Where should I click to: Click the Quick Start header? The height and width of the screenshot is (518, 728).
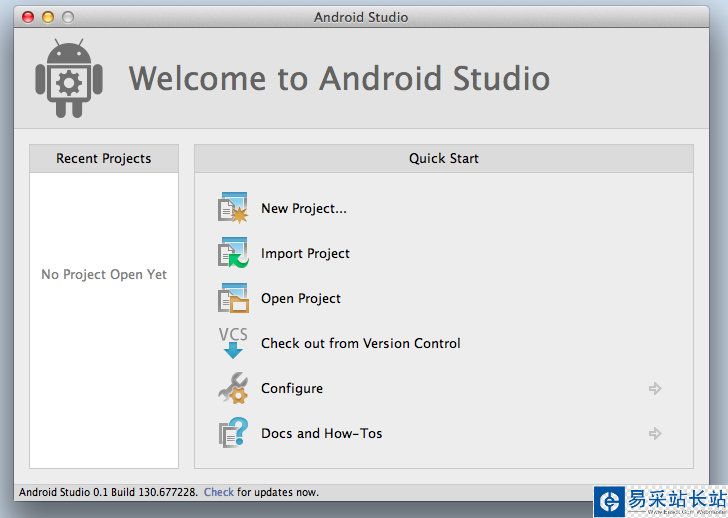click(444, 158)
